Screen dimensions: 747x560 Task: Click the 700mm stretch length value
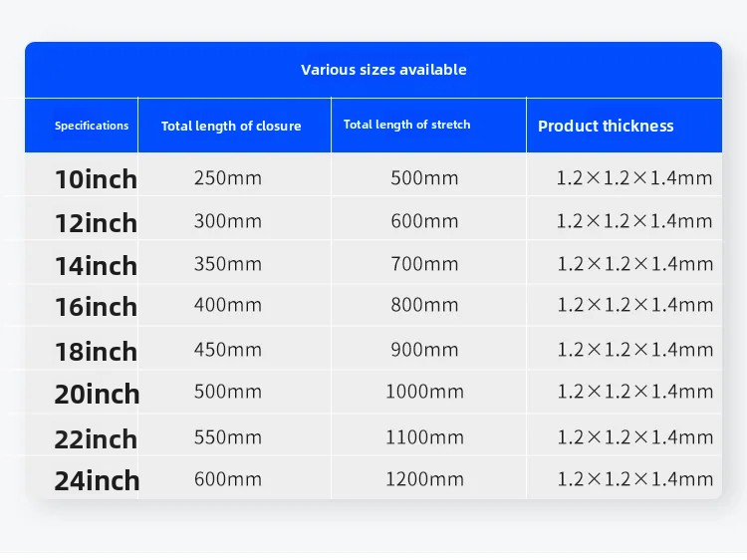(424, 264)
